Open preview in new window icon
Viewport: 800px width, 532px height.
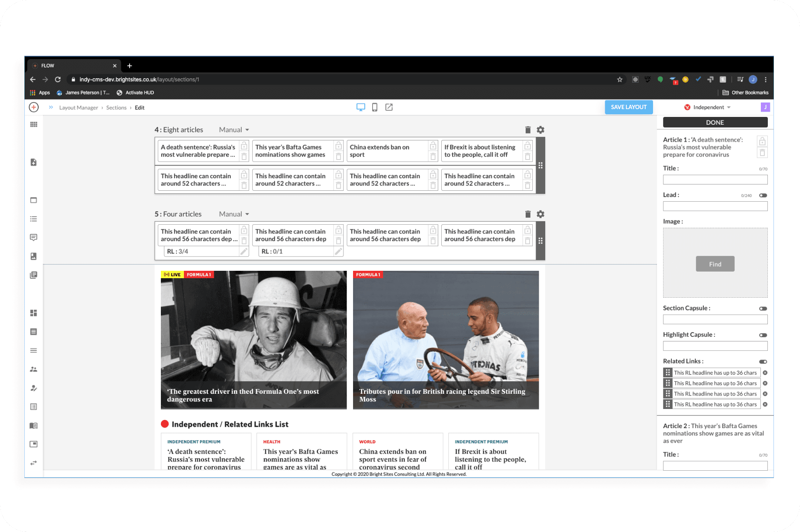(389, 107)
